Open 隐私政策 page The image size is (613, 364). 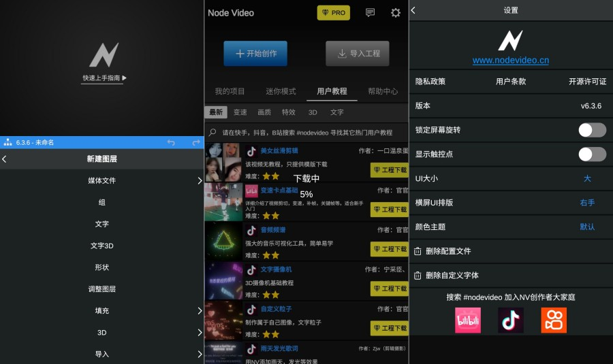430,82
